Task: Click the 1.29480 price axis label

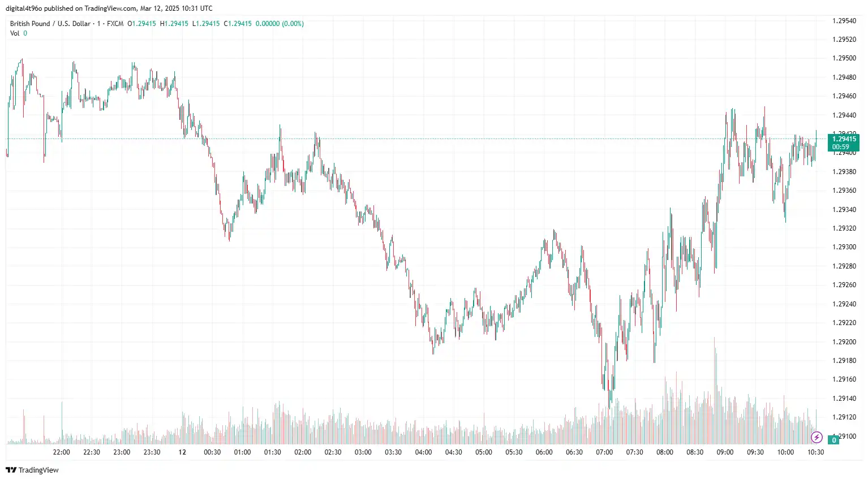Action: tap(844, 77)
